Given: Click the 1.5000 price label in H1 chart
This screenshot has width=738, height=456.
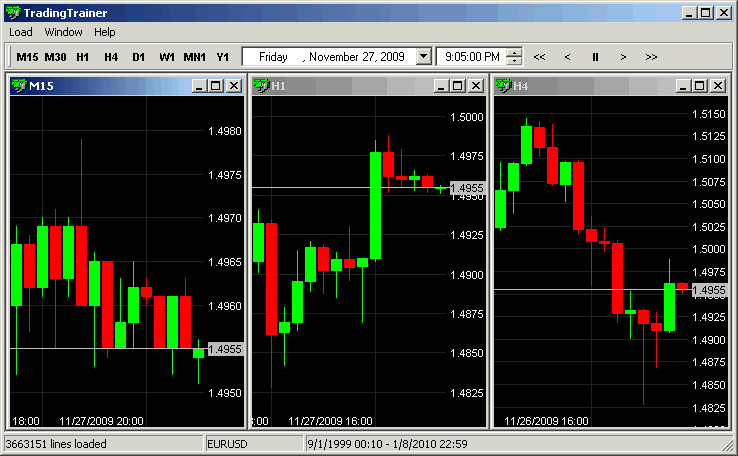Looking at the screenshot, I should (467, 117).
